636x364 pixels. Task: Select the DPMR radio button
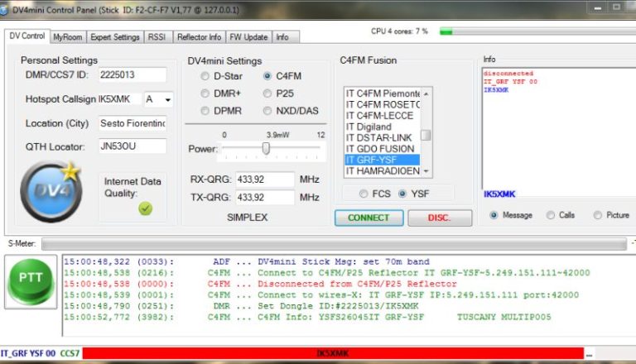205,111
